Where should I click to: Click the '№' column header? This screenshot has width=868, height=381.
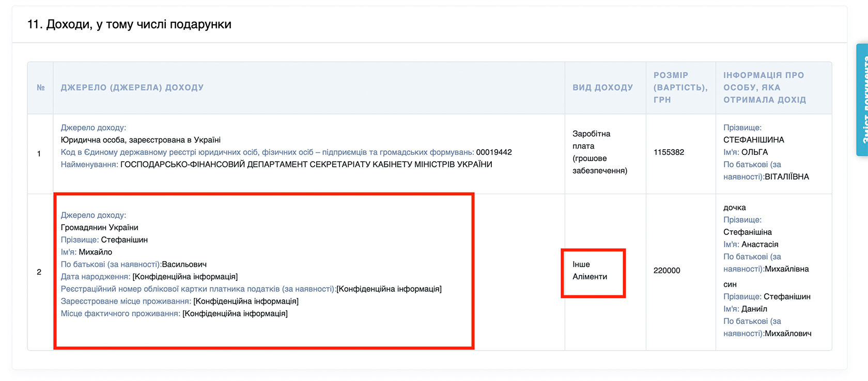[40, 88]
